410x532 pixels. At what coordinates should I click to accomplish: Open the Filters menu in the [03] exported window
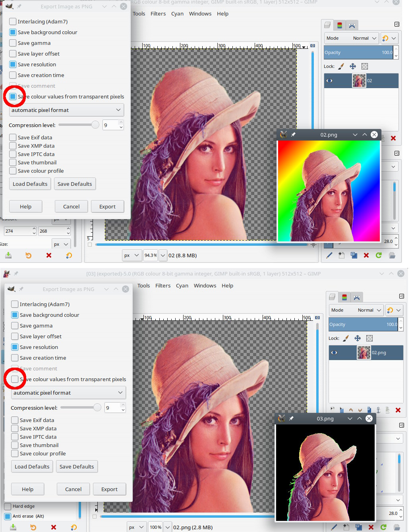pyautogui.click(x=163, y=285)
